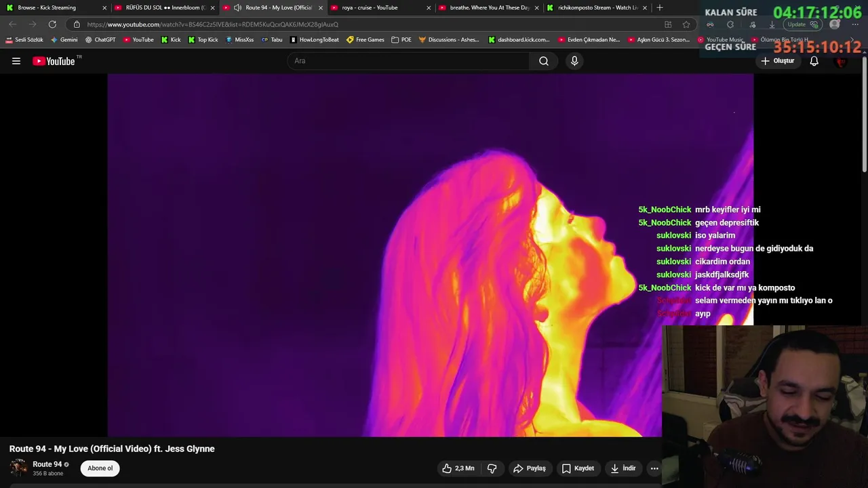Image resolution: width=868 pixels, height=488 pixels.
Task: Open the YouTube Music bookmark
Action: [721, 40]
